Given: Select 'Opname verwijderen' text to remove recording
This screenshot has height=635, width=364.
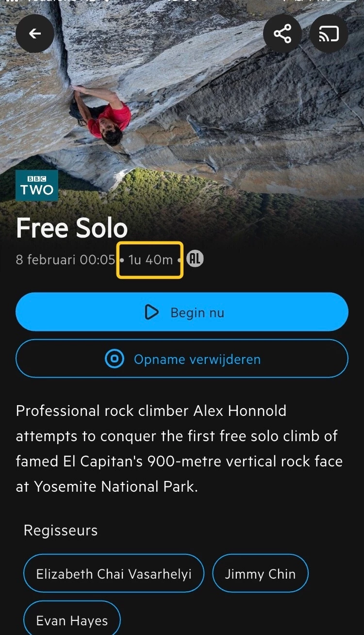Looking at the screenshot, I should click(197, 359).
